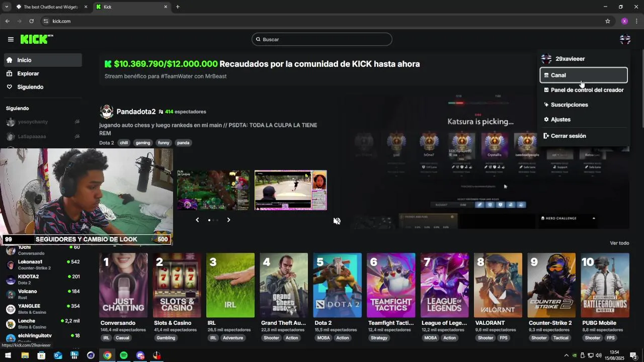Open KIDOTA2 in following list
Viewport: 644px width, 362px height.
pyautogui.click(x=43, y=280)
